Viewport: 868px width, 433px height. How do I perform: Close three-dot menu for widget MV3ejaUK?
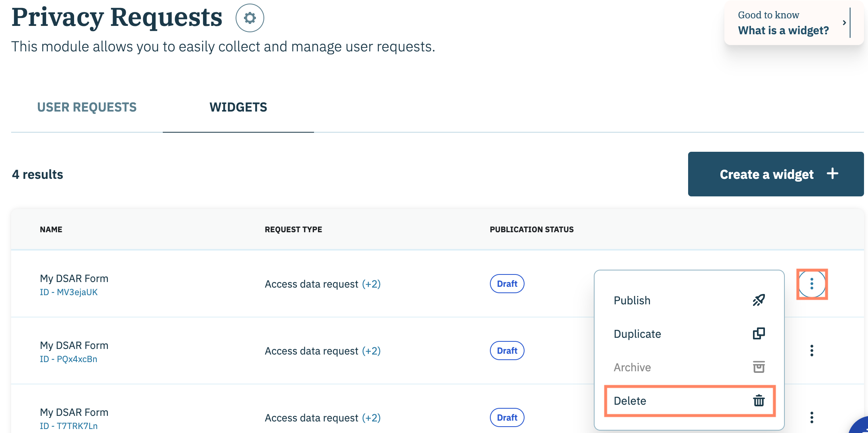point(811,284)
